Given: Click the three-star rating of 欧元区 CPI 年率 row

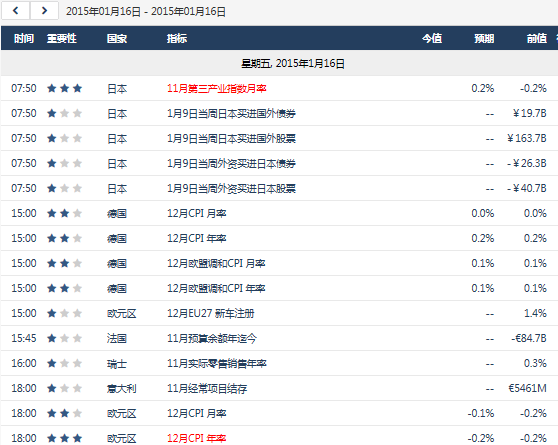Looking at the screenshot, I should 64,438.
